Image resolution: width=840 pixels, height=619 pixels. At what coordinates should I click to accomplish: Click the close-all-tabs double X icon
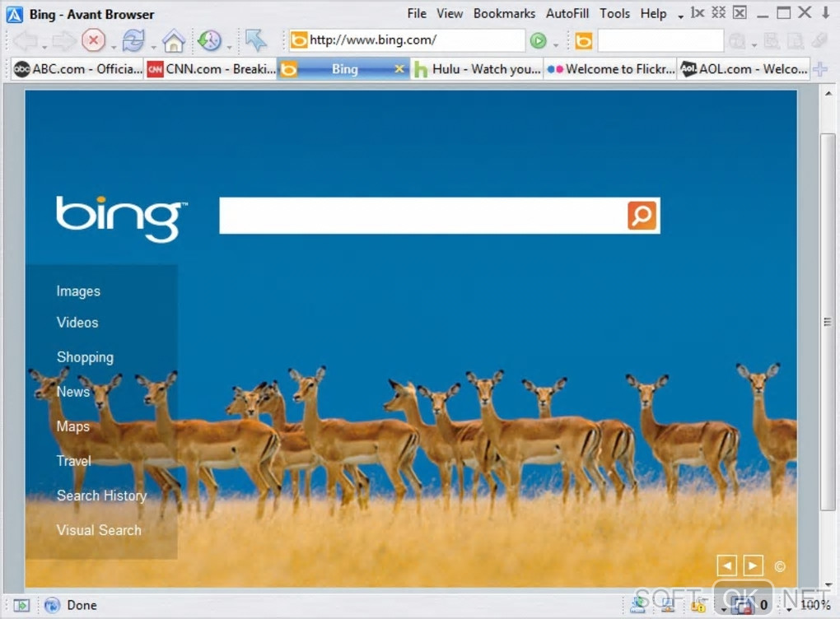[x=718, y=13]
